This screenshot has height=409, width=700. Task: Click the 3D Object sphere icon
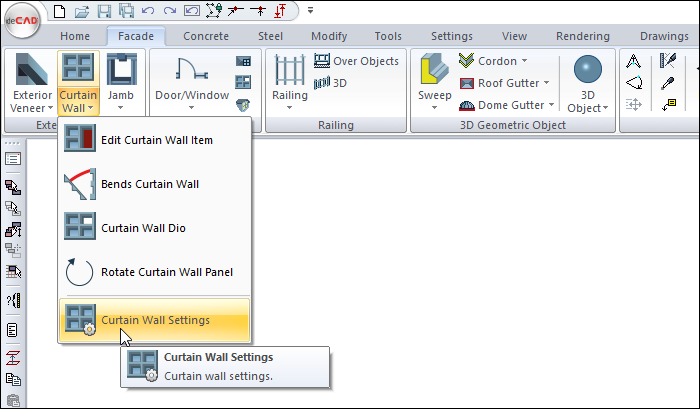point(585,70)
